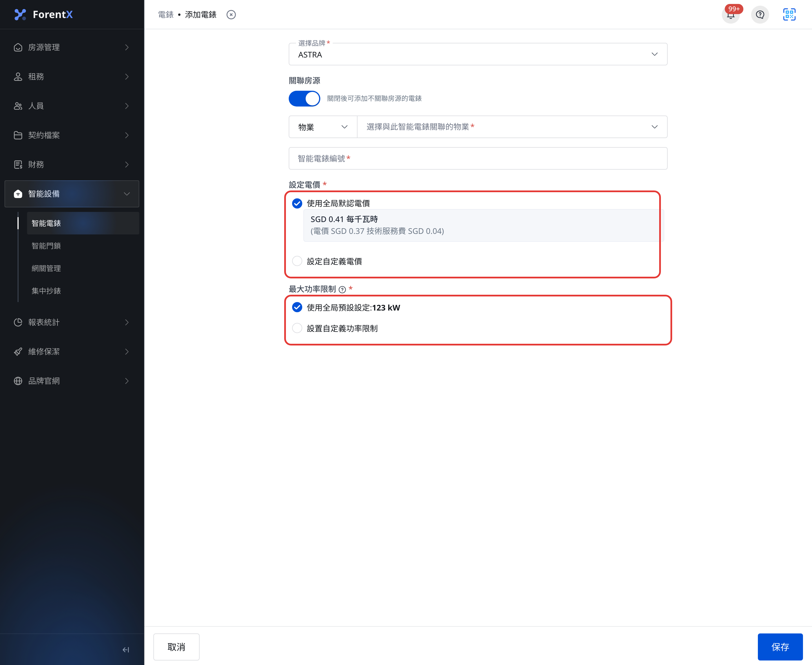Image resolution: width=812 pixels, height=665 pixels.
Task: Collapse the sidebar using the arrow icon
Action: pyautogui.click(x=126, y=650)
